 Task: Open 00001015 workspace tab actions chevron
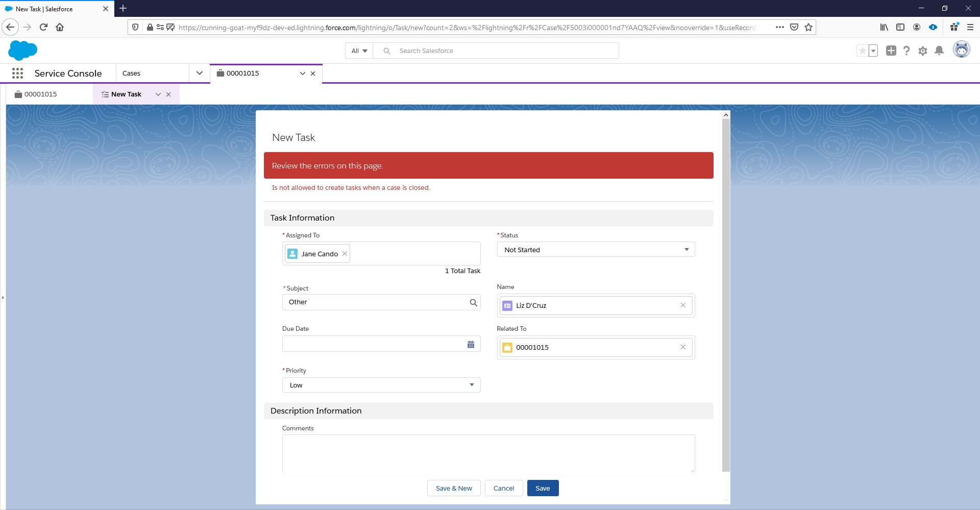pos(303,74)
